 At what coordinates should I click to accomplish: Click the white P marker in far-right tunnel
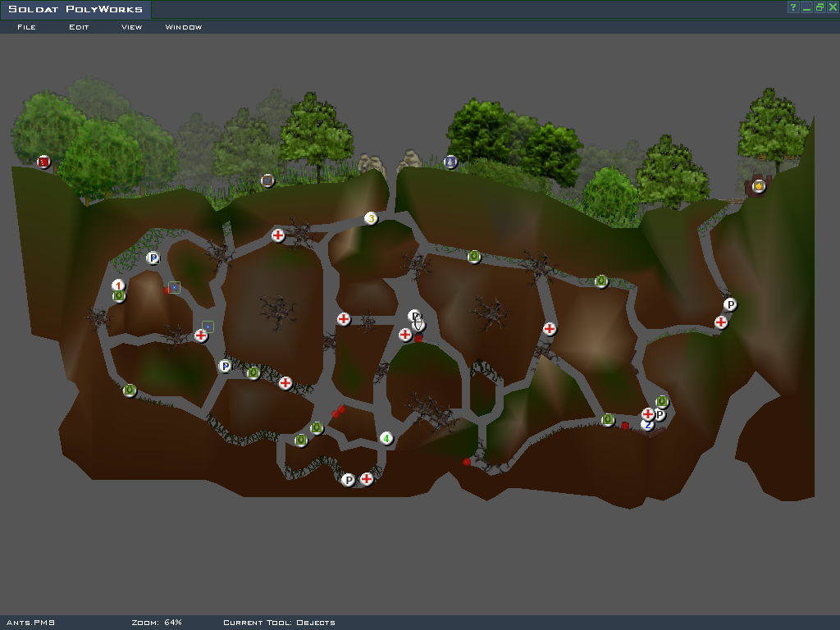click(730, 305)
